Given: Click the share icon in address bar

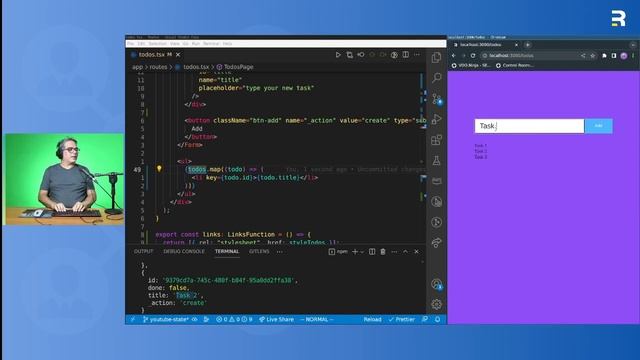Looking at the screenshot, I should [583, 56].
